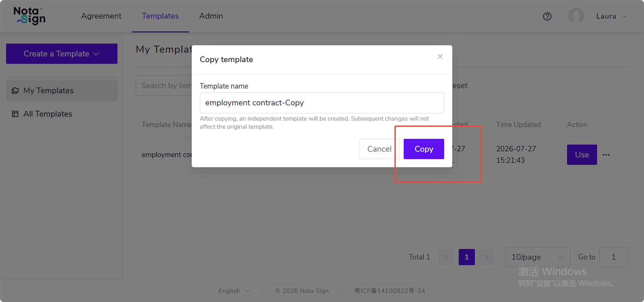Open the three-dot more actions menu
The width and height of the screenshot is (644, 302).
(606, 155)
